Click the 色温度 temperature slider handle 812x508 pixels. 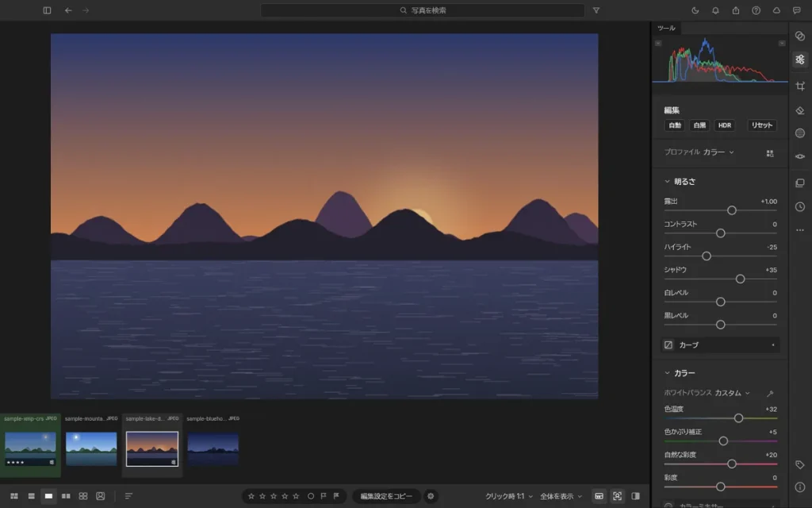(738, 418)
